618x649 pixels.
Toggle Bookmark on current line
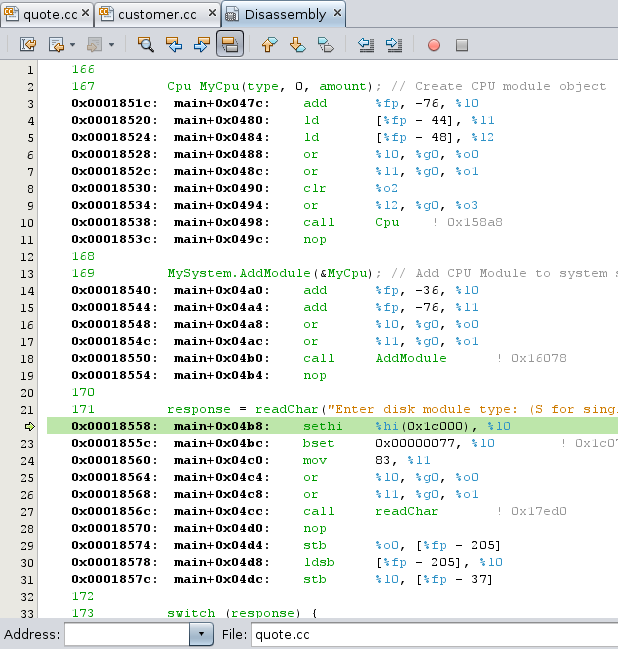325,45
